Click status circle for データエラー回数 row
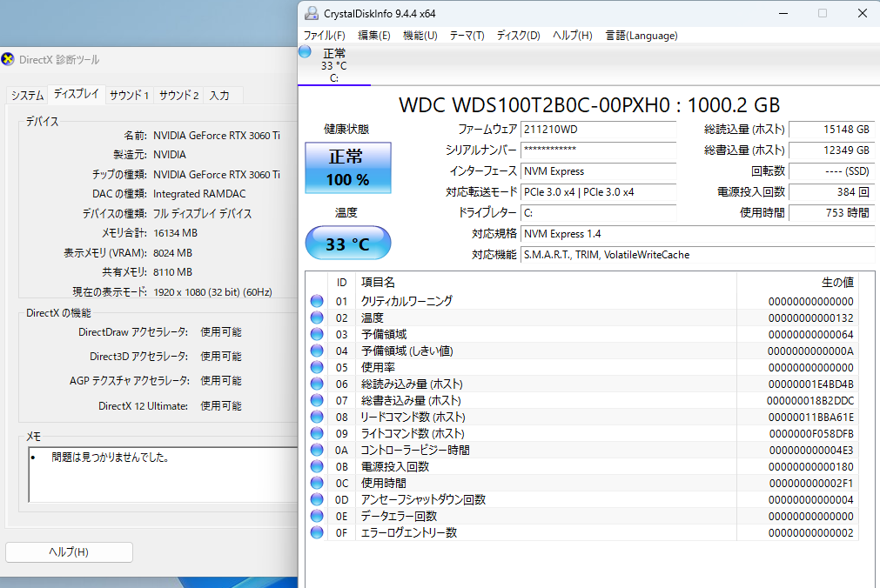 point(317,516)
